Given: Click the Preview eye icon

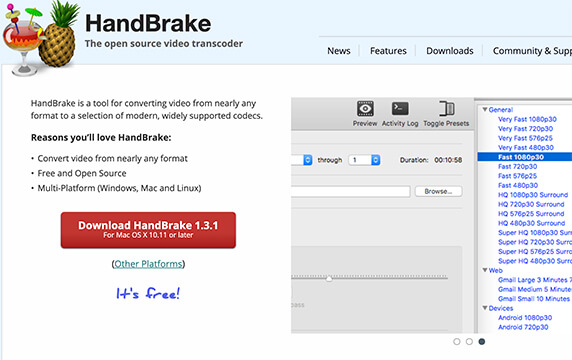Looking at the screenshot, I should point(365,109).
